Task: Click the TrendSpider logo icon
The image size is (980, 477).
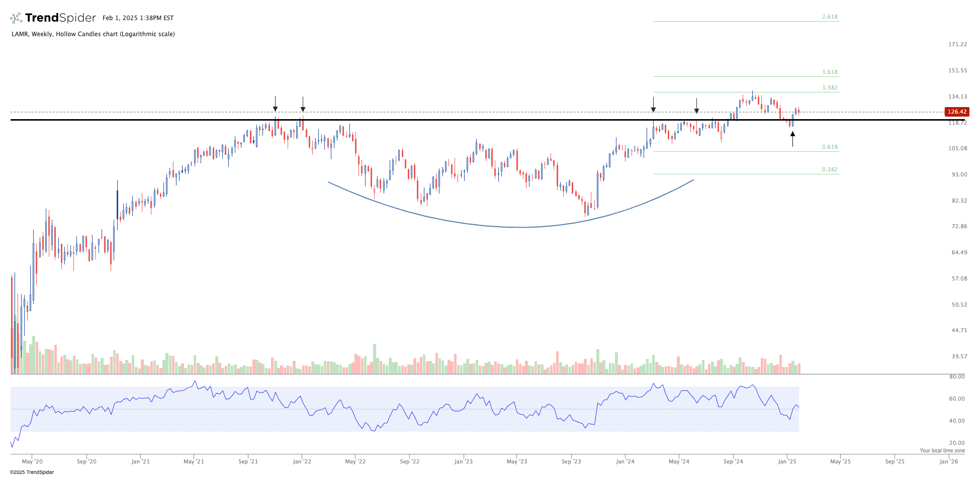Action: [16, 19]
